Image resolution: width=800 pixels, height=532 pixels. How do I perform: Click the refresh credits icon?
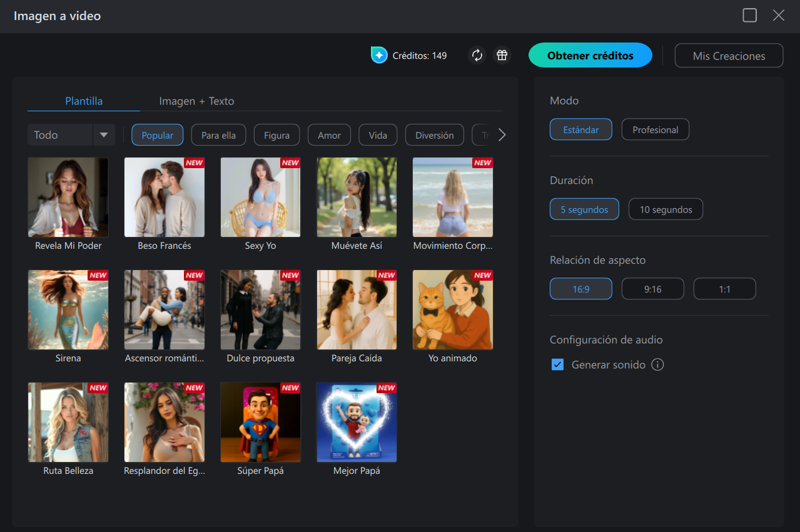[477, 55]
